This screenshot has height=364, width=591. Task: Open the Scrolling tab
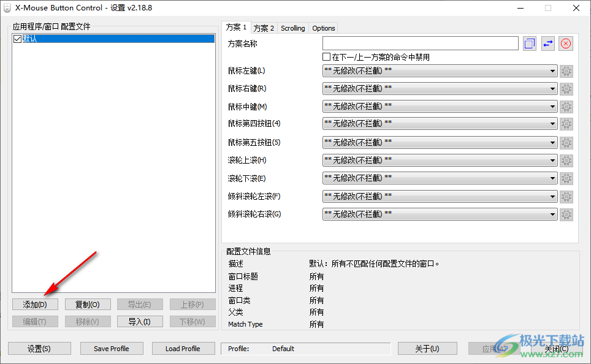pyautogui.click(x=293, y=28)
